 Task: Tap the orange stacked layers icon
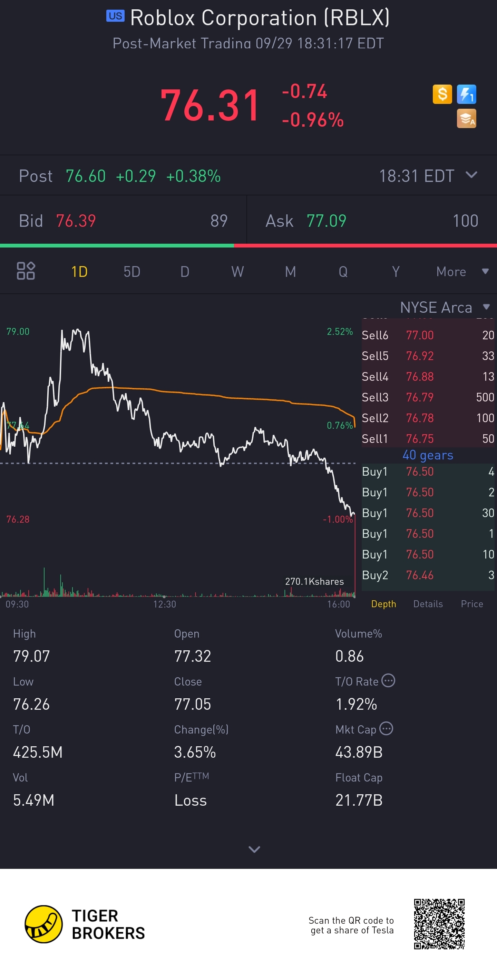(466, 118)
